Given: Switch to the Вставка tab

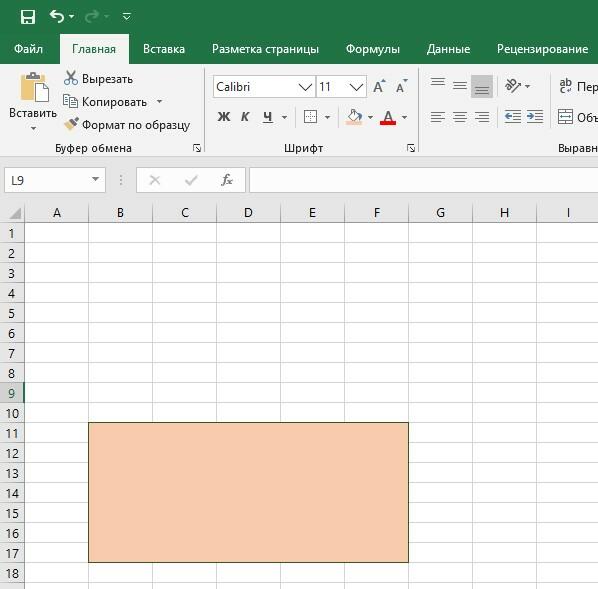Looking at the screenshot, I should click(x=164, y=49).
